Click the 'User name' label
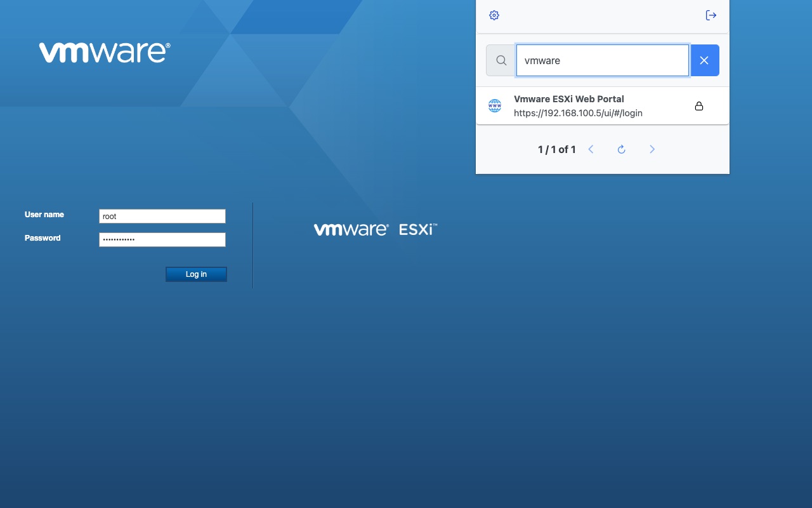The width and height of the screenshot is (812, 508). 44,215
